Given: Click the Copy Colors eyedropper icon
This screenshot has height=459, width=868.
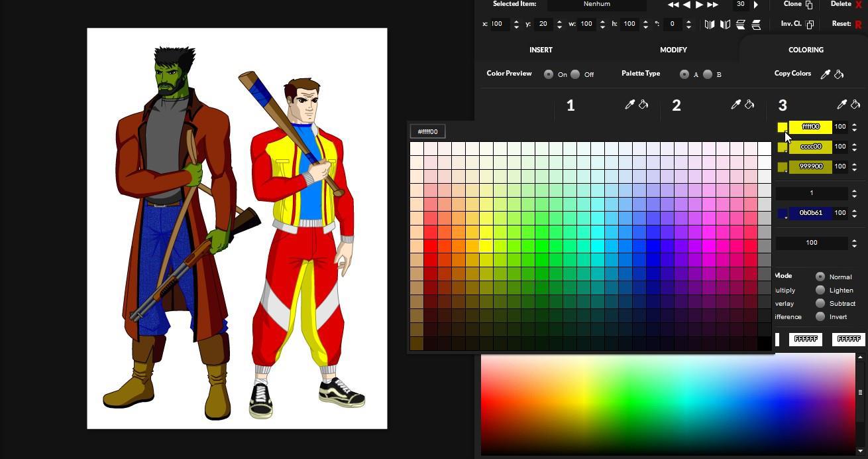Looking at the screenshot, I should 826,74.
